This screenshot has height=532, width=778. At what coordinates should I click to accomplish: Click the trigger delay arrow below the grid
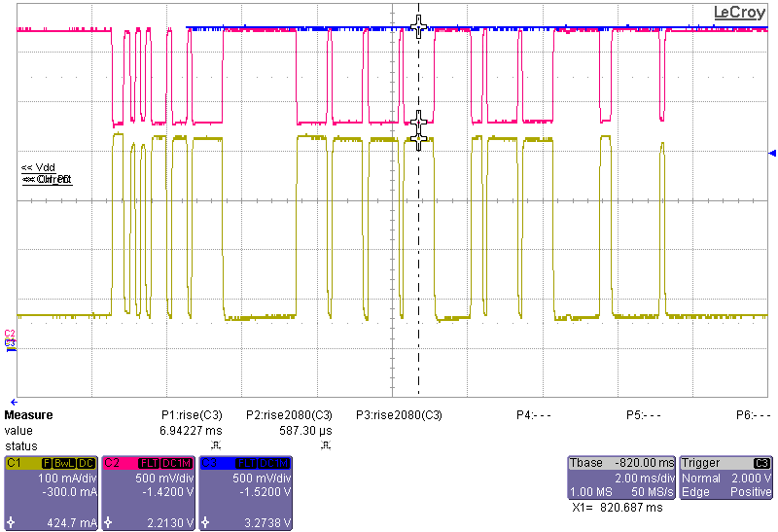point(14,401)
